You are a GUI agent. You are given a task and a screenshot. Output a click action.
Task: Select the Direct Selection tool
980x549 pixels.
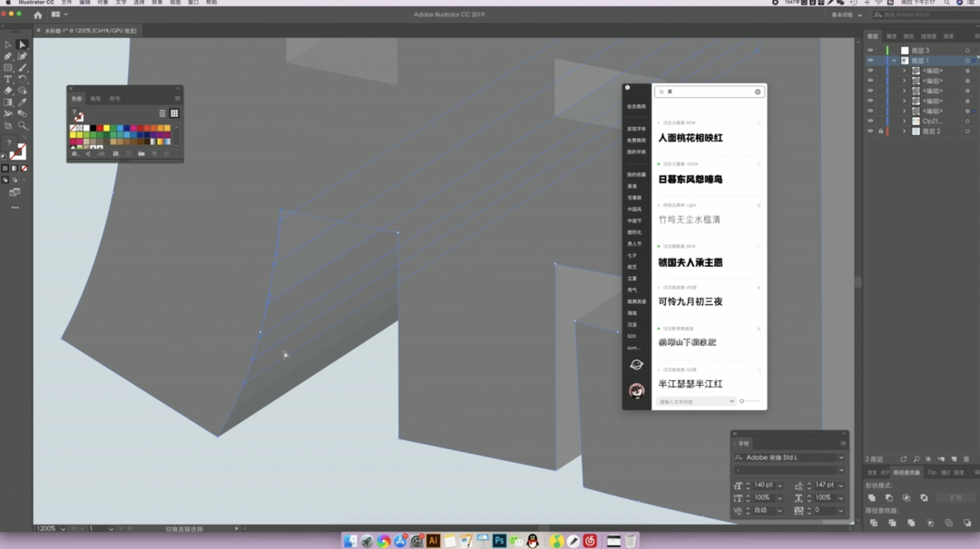click(x=23, y=44)
